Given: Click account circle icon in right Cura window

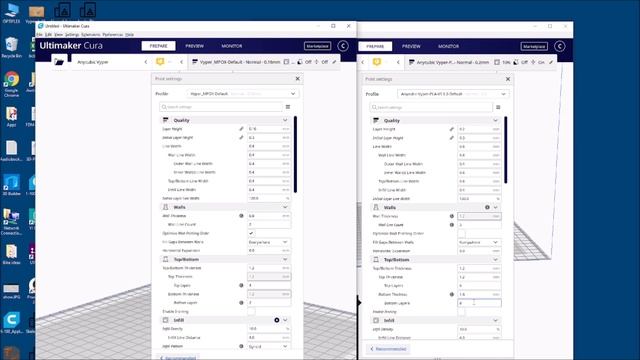Looking at the screenshot, I should pyautogui.click(x=560, y=46).
